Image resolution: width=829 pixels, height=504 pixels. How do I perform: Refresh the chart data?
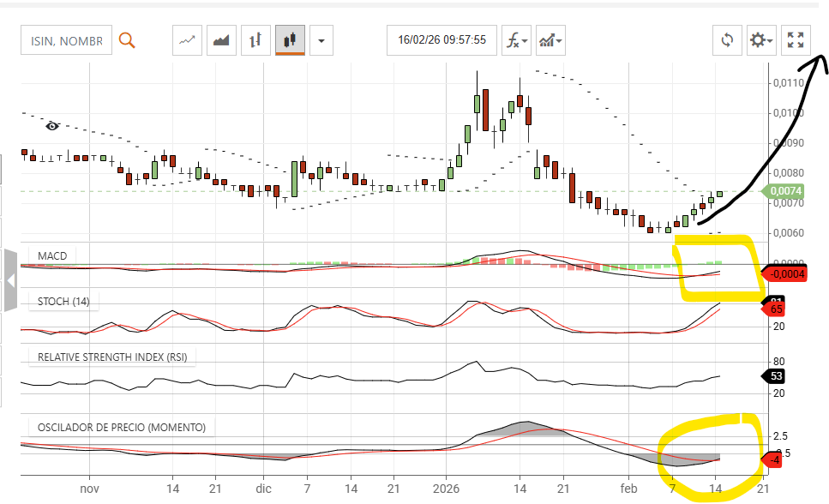point(728,40)
